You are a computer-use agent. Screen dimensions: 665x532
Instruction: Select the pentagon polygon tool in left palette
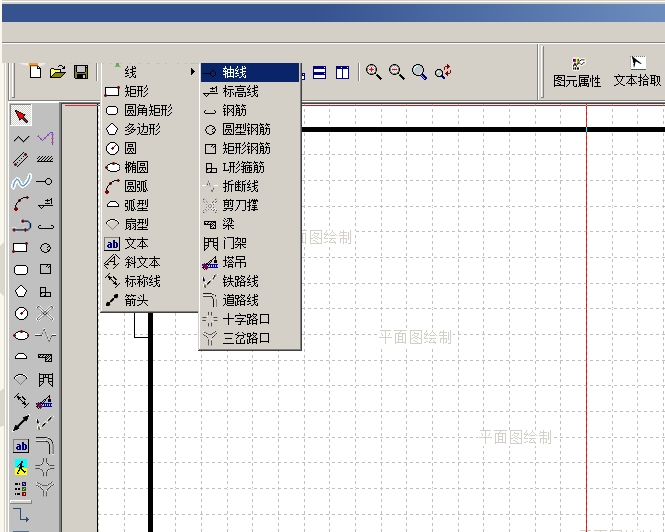pyautogui.click(x=21, y=292)
